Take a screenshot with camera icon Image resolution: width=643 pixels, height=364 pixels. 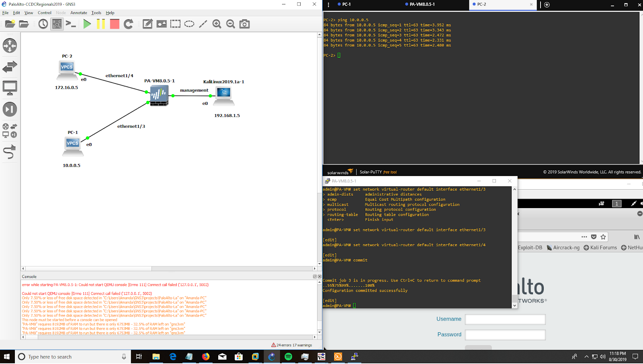[x=244, y=24]
